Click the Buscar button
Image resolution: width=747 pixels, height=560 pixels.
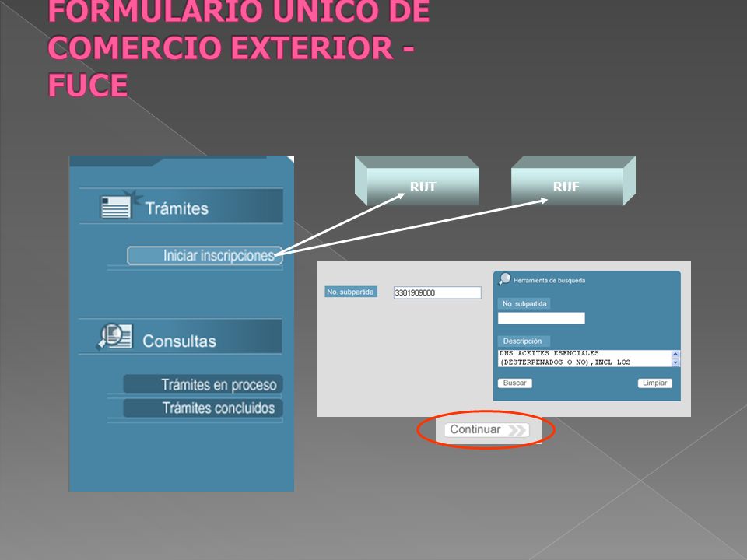515,383
